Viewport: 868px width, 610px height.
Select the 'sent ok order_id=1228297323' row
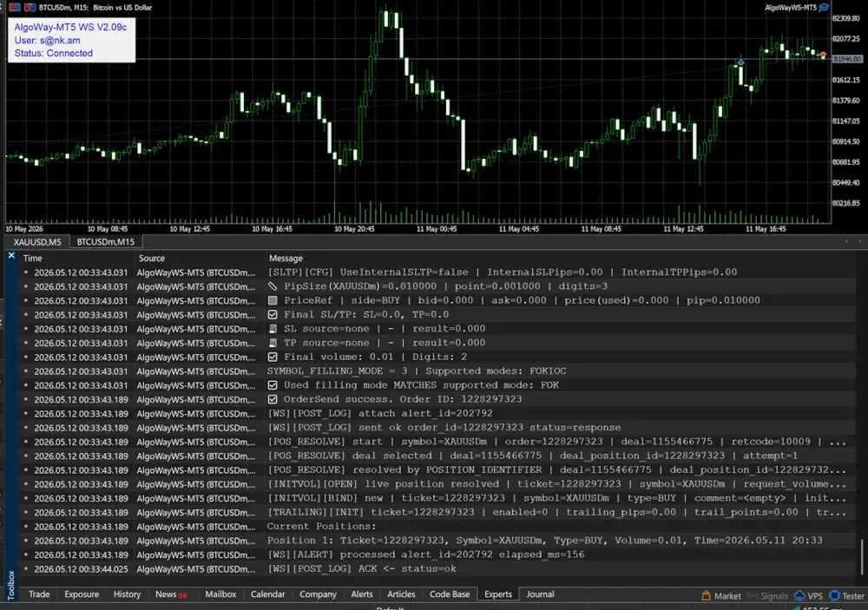pyautogui.click(x=437, y=427)
